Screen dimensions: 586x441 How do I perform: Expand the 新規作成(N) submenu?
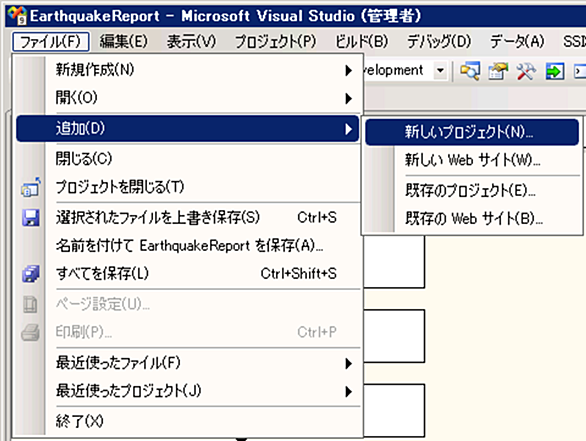pos(188,70)
